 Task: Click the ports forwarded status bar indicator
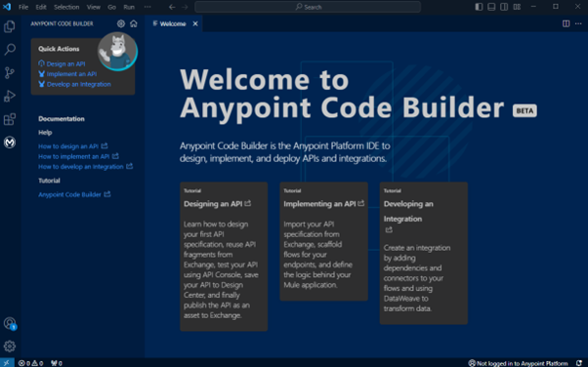pyautogui.click(x=57, y=363)
